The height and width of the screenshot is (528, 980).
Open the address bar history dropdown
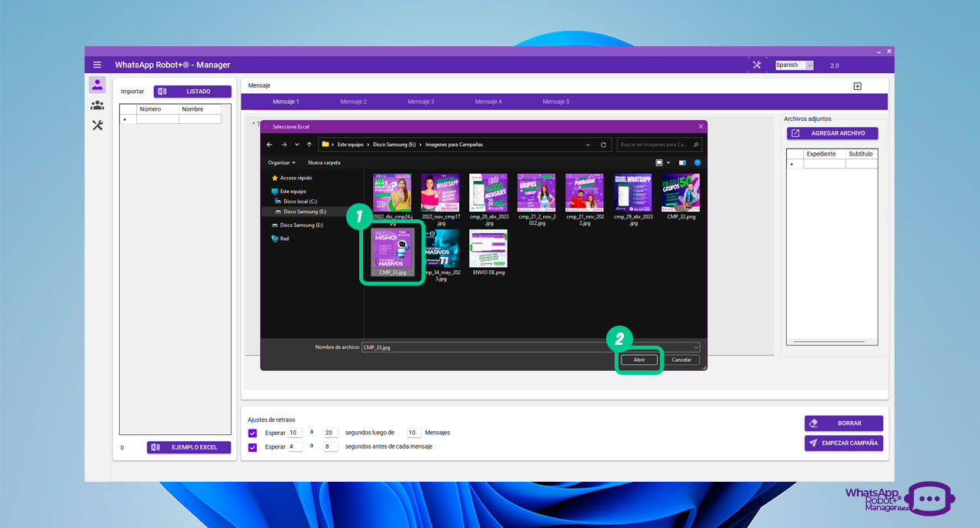(x=588, y=144)
